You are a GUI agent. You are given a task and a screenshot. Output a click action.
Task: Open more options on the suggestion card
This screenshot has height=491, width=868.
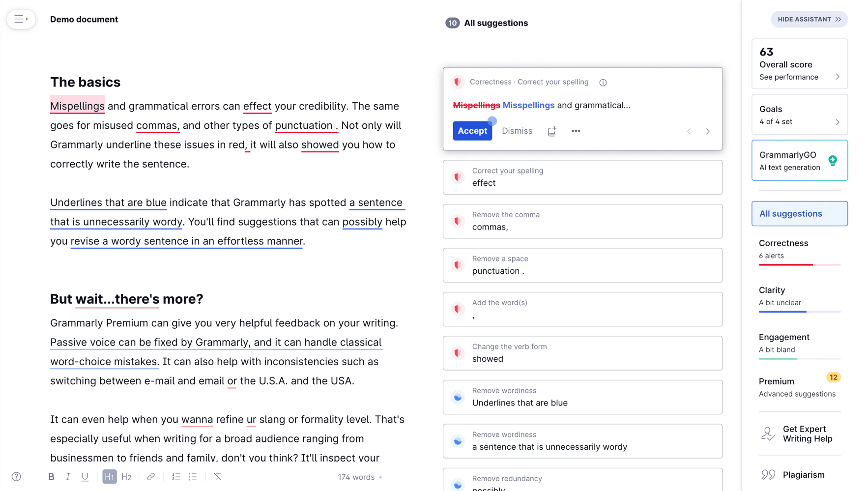click(576, 131)
